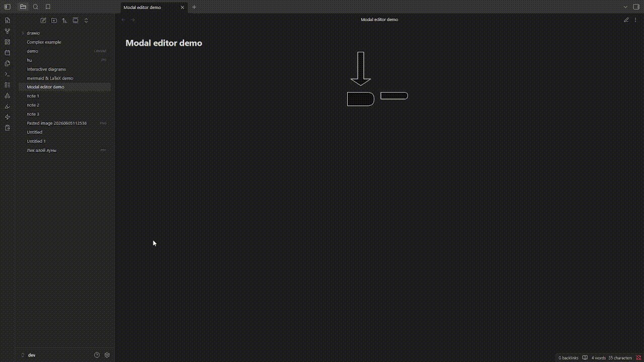Open Help via question mark icon
Image resolution: width=644 pixels, height=362 pixels.
tap(97, 355)
